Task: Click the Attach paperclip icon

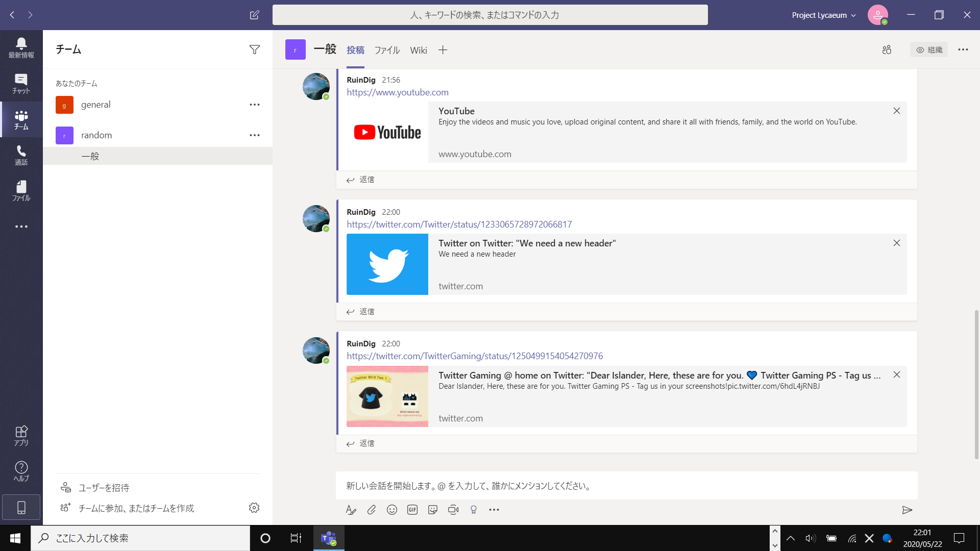Action: (372, 510)
